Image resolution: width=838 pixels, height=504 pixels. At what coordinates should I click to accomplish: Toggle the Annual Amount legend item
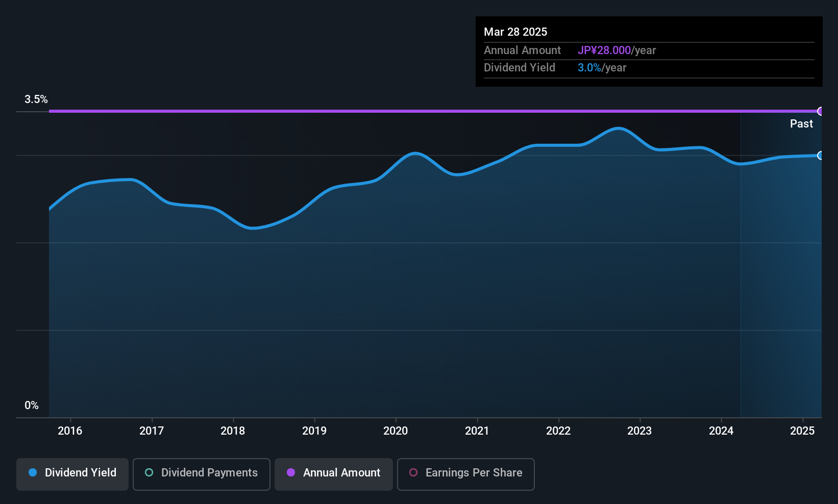coord(333,473)
